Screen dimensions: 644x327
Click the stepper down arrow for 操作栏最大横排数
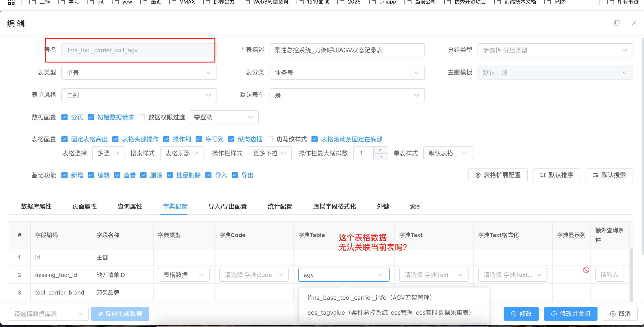[x=381, y=156]
